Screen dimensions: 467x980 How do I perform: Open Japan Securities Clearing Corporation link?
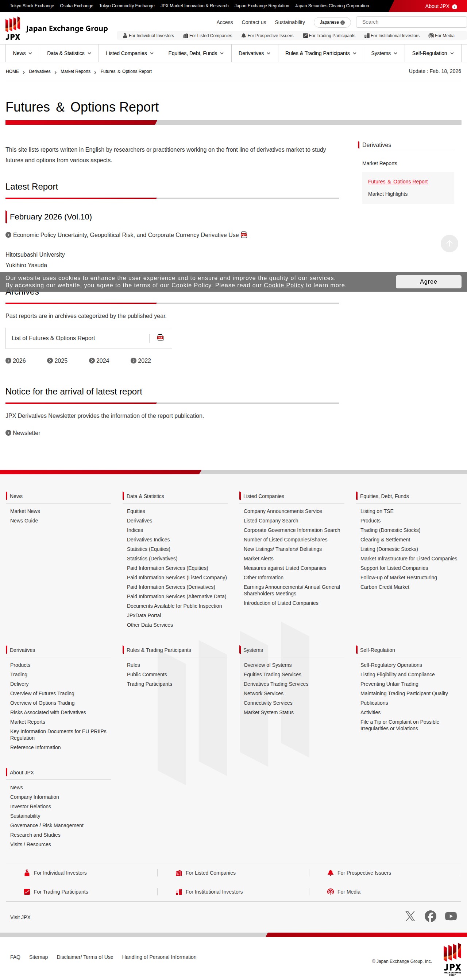(332, 6)
